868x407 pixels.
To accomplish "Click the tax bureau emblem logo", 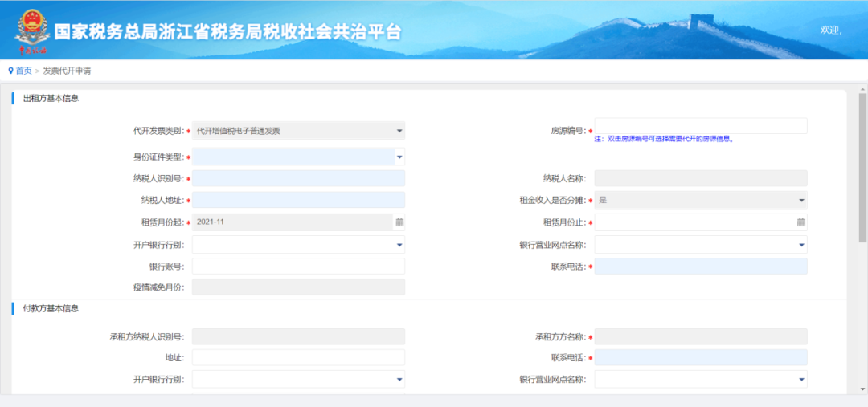I will 31,27.
